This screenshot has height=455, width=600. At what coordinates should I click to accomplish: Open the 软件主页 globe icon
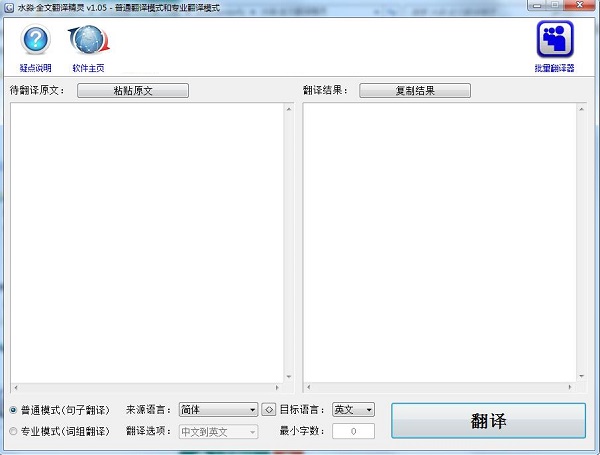click(x=88, y=41)
